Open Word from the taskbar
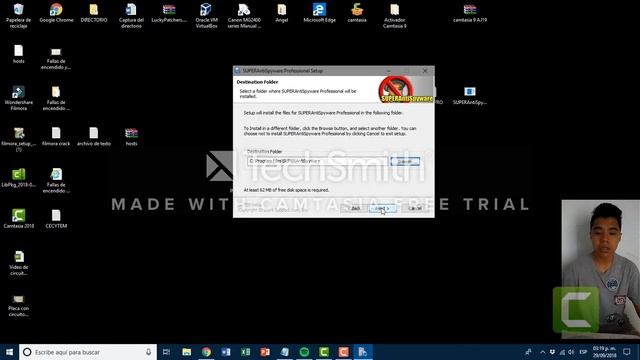640x360 pixels. 226,352
